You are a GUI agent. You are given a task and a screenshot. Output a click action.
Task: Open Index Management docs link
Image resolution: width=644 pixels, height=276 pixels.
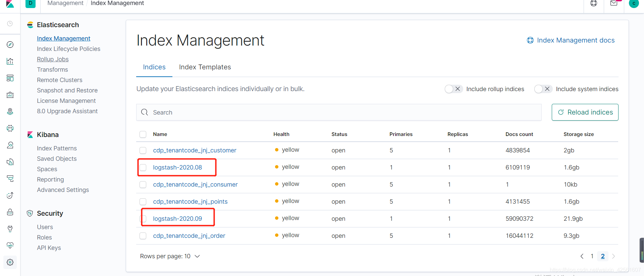(x=571, y=40)
